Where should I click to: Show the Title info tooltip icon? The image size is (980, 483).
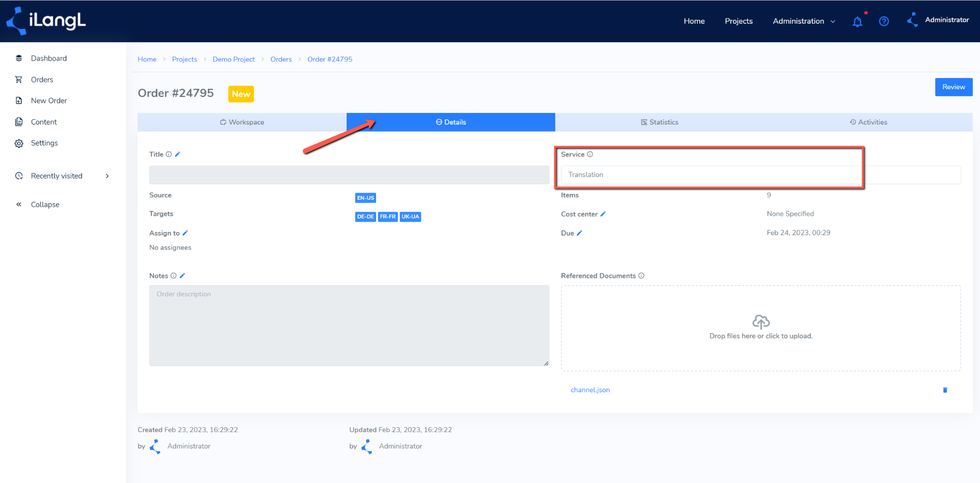[x=169, y=154]
